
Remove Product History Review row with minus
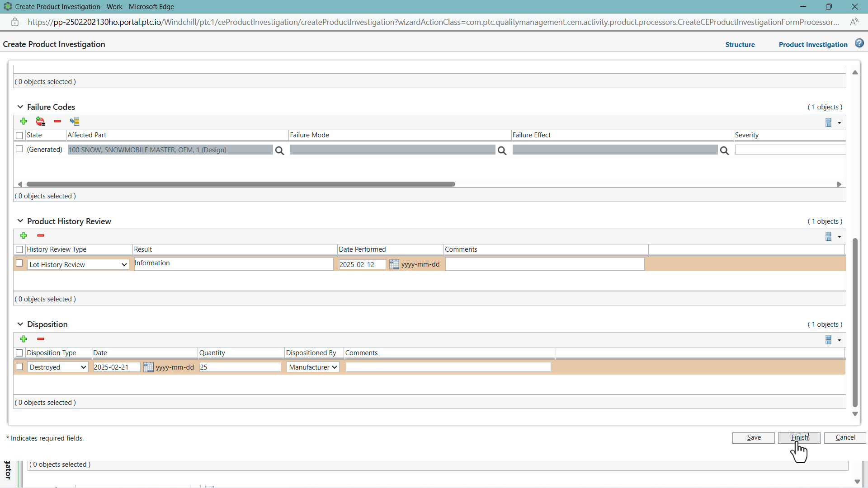(41, 235)
